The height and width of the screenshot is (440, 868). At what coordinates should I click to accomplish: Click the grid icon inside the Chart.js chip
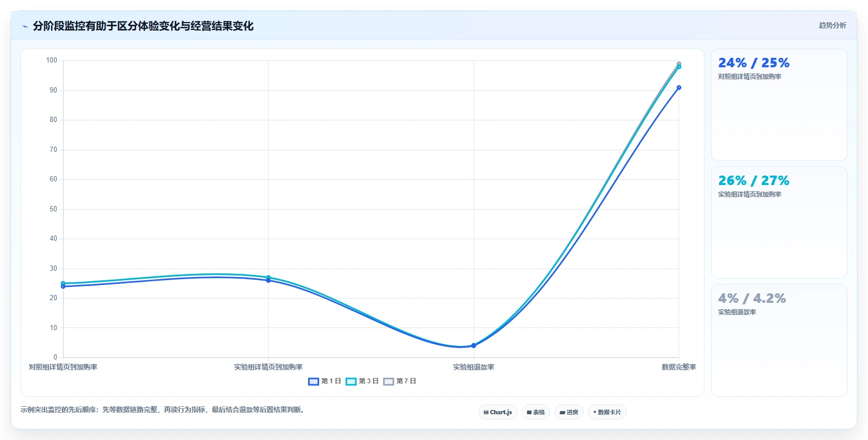(486, 413)
